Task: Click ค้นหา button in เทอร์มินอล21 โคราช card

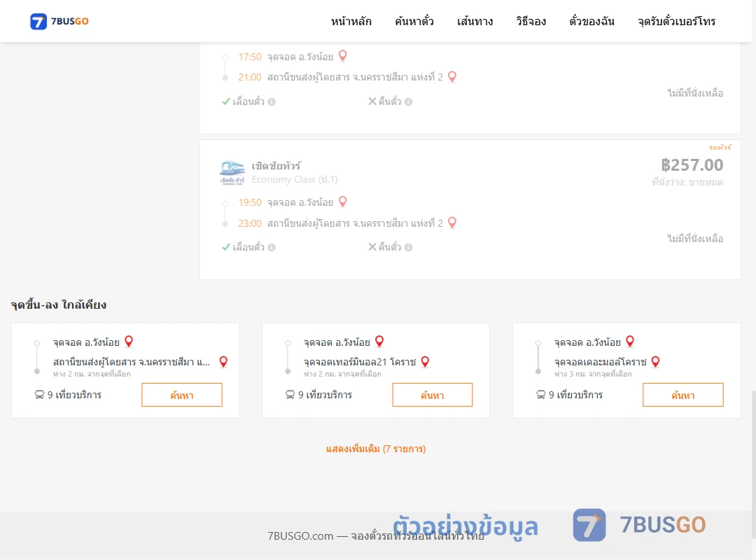Action: 433,395
